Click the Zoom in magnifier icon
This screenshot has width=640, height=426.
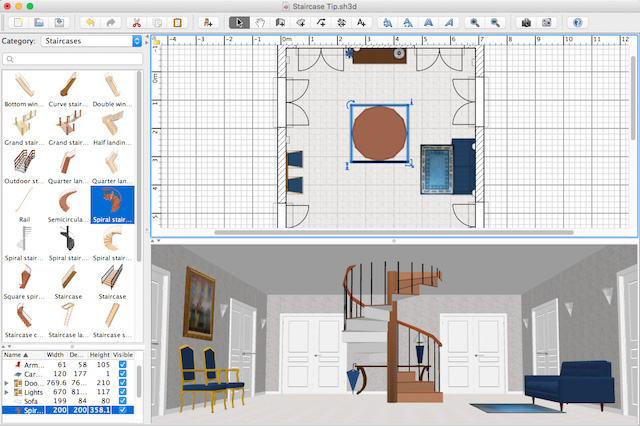(474, 21)
